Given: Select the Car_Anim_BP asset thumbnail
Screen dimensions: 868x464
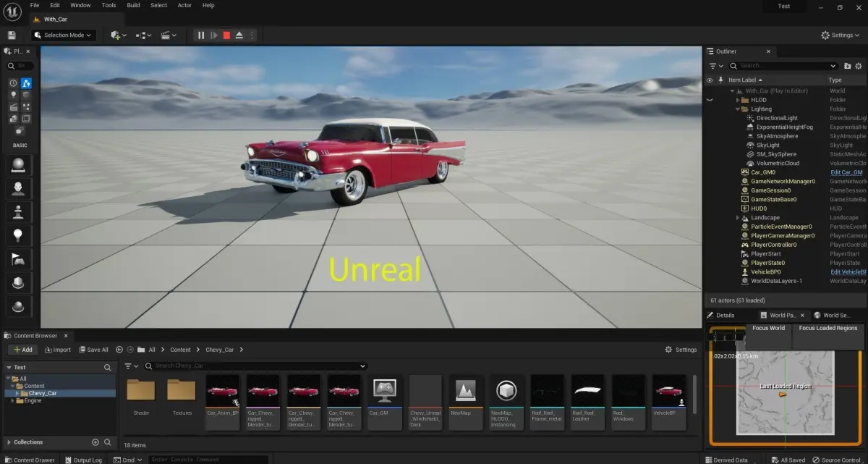Looking at the screenshot, I should (x=222, y=402).
